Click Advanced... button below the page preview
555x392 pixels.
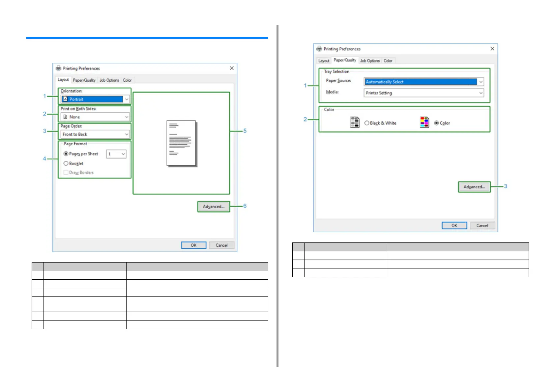(x=214, y=207)
